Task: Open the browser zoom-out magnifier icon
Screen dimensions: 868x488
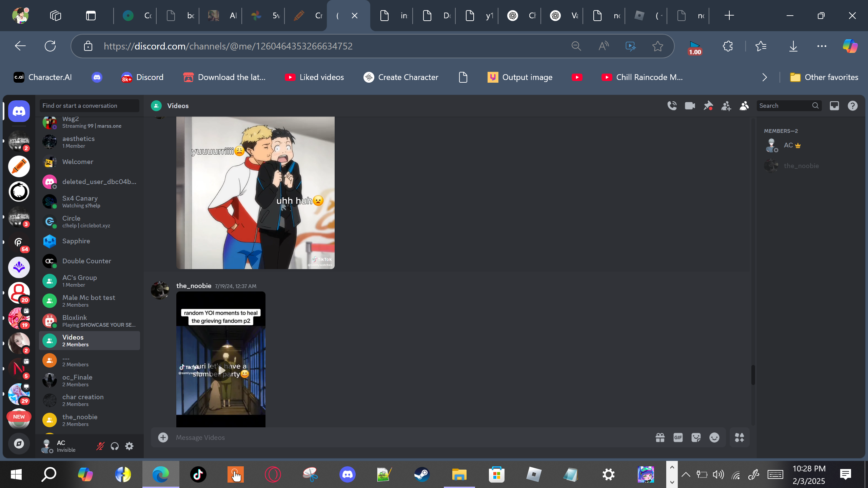Action: [576, 46]
